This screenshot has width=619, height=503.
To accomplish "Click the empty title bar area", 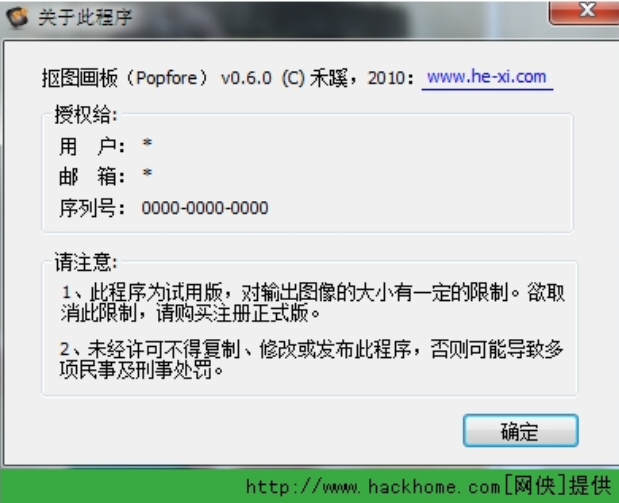I will tap(340, 18).
